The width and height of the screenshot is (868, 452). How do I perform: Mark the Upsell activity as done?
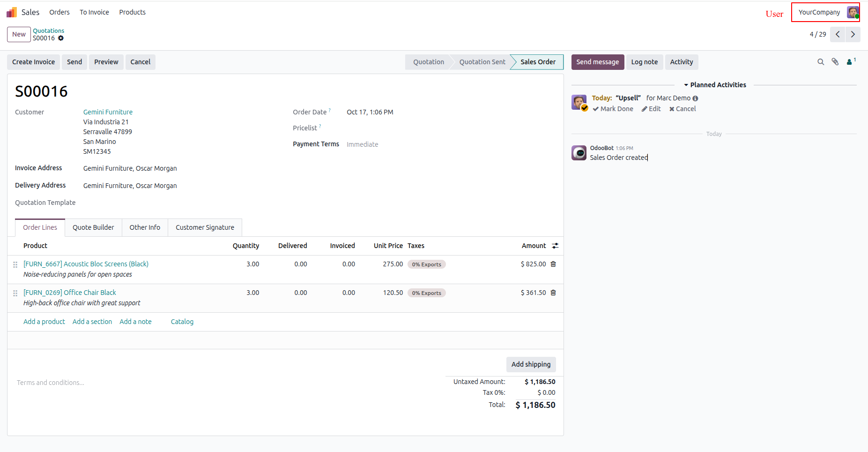(613, 109)
